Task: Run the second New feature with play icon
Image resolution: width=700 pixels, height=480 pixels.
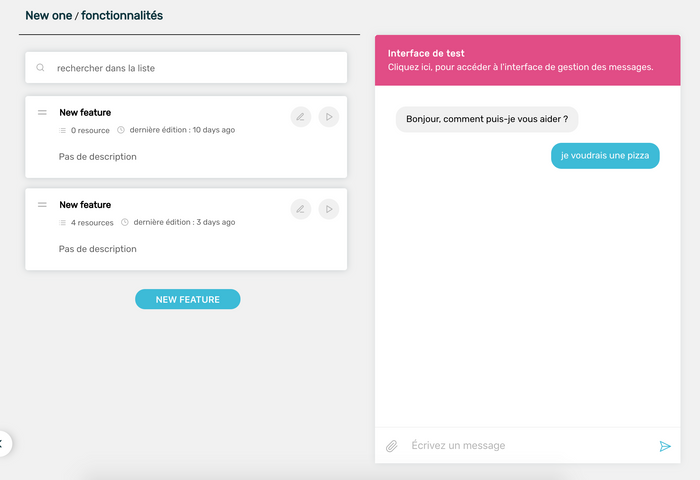Action: (329, 209)
